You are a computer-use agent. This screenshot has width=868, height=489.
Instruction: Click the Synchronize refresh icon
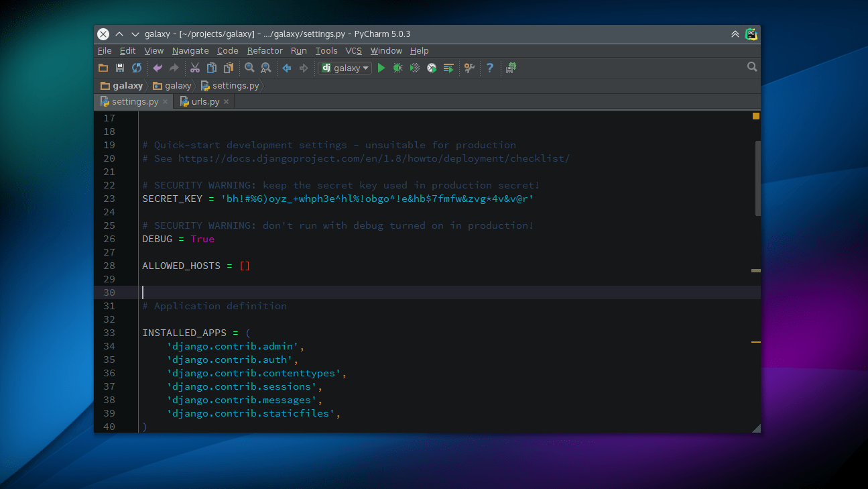point(137,68)
